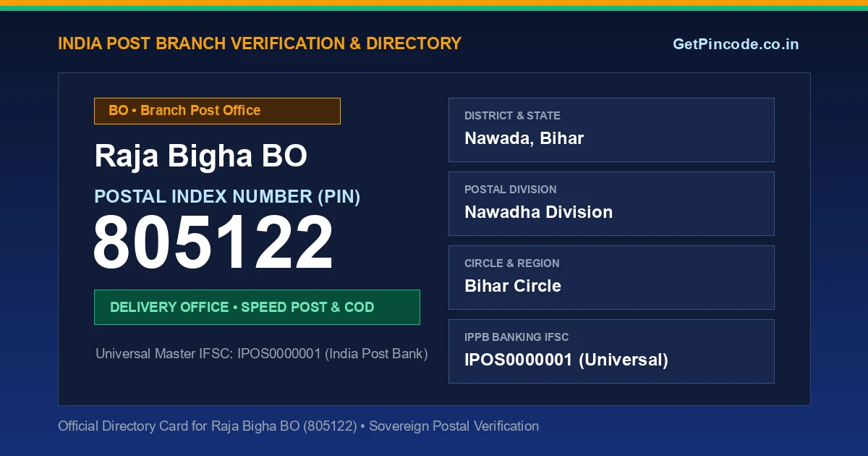Screen dimensions: 868x456
Task: Click the Postal Division label
Action: [x=511, y=190]
